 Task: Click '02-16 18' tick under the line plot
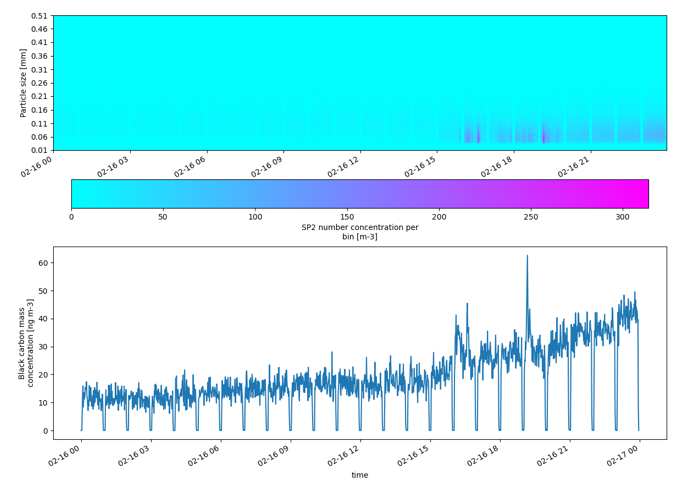point(483,455)
